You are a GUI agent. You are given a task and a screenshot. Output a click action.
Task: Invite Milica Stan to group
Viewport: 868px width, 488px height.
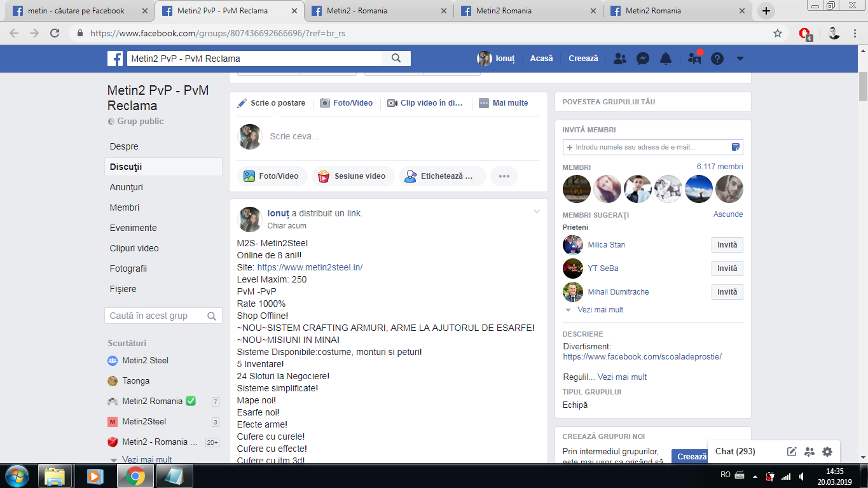[727, 245]
